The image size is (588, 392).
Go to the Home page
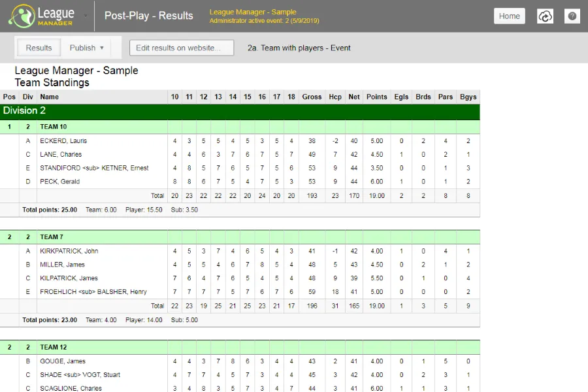509,16
